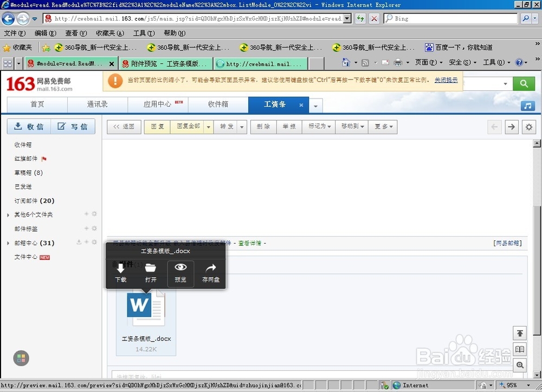Click the Bing search input field
The height and width of the screenshot is (392, 542).
pos(450,18)
